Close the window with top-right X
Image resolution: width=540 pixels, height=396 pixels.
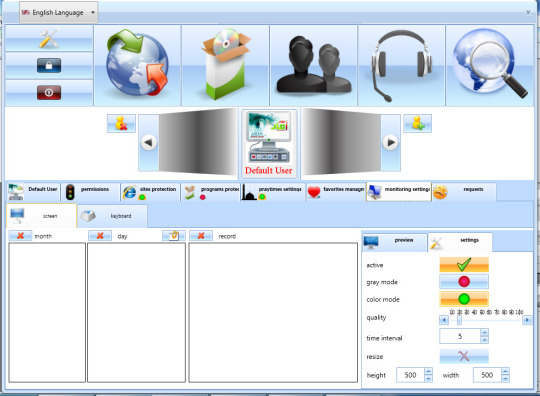528,13
